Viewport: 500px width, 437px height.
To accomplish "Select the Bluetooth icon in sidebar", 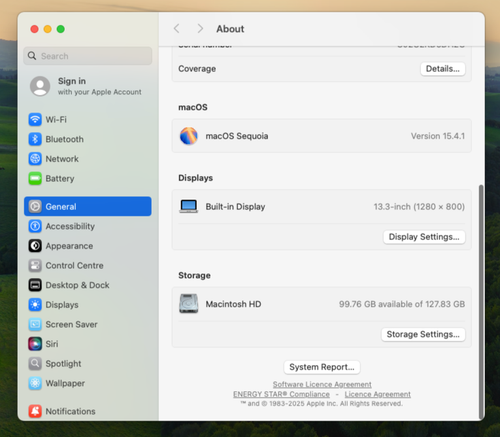I will coord(35,139).
